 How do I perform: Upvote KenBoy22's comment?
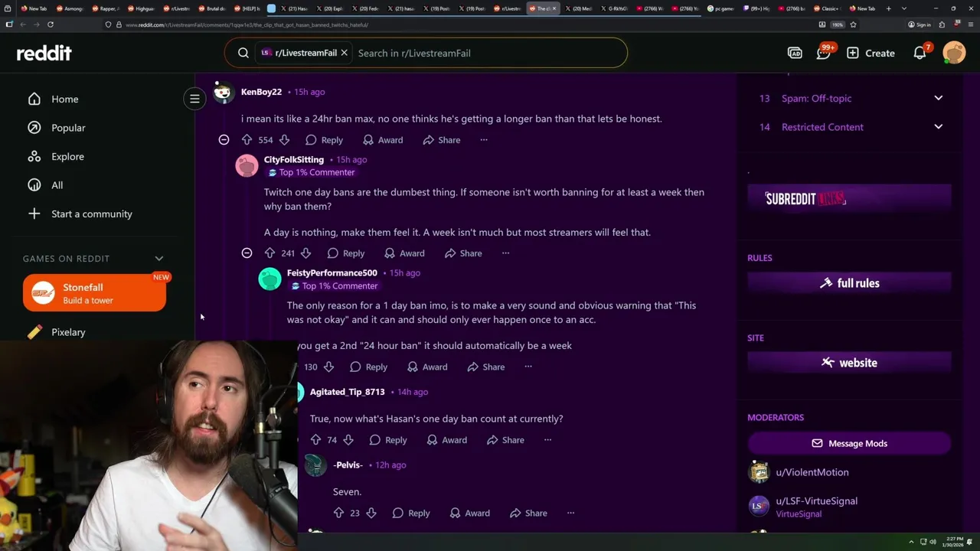tap(247, 140)
